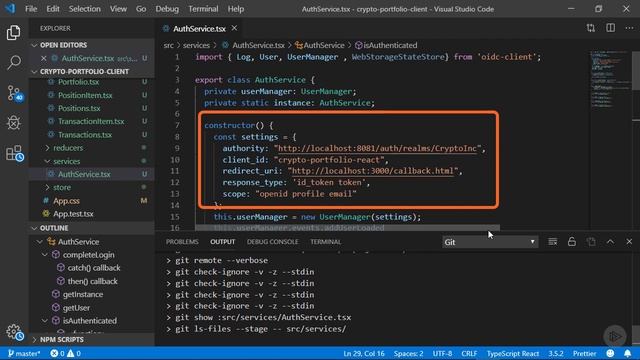Select getInstance in the Outline
This screenshot has width=640, height=360.
[83, 294]
